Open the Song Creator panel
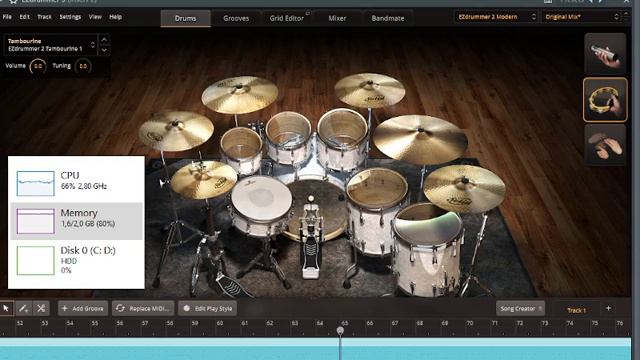Viewport: 640px width, 360px height. 520,309
